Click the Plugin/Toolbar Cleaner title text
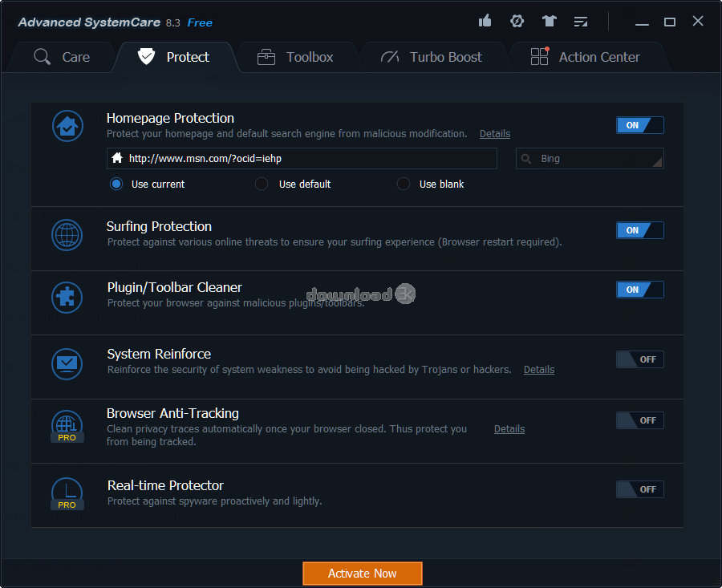722x588 pixels. [175, 287]
